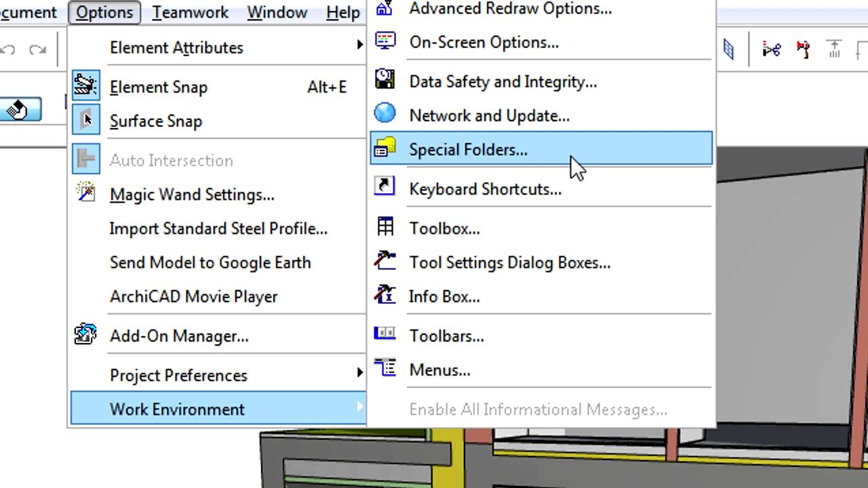
Task: Click the Advanced Redraw Options icon
Action: click(x=385, y=8)
